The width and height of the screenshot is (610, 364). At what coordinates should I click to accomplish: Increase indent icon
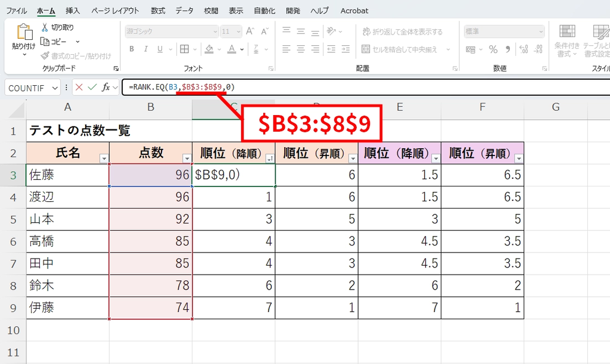pyautogui.click(x=346, y=49)
